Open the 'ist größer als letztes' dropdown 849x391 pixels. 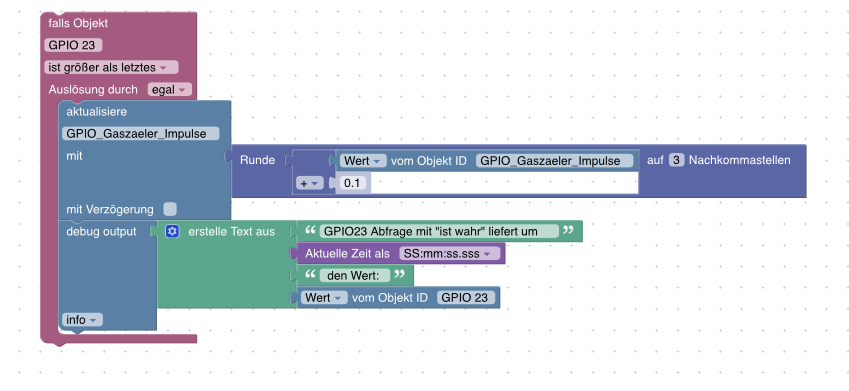coord(111,68)
